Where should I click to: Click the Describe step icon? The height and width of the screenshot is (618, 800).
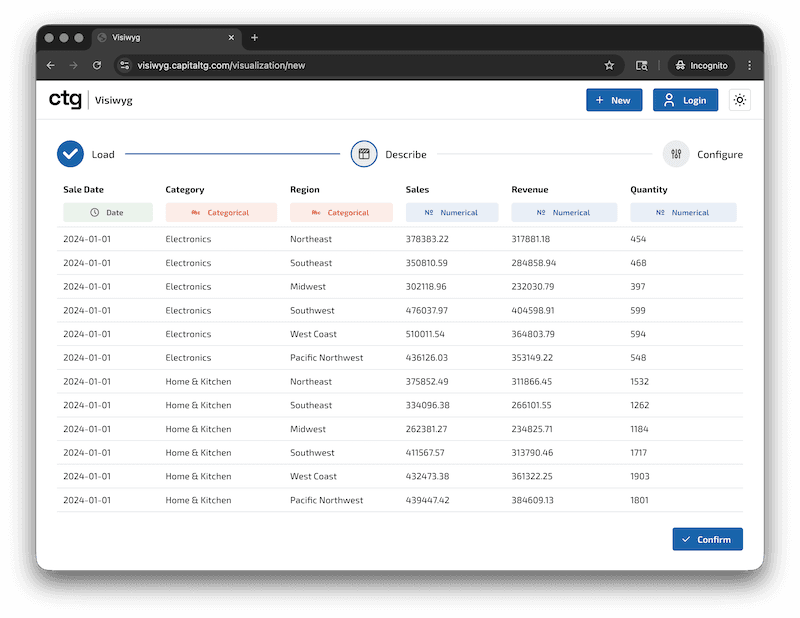(364, 154)
